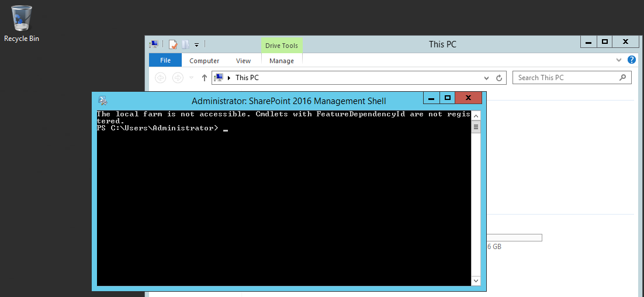Click the New folder quick access icon
Viewport: 644px width, 297px height.
pyautogui.click(x=186, y=44)
